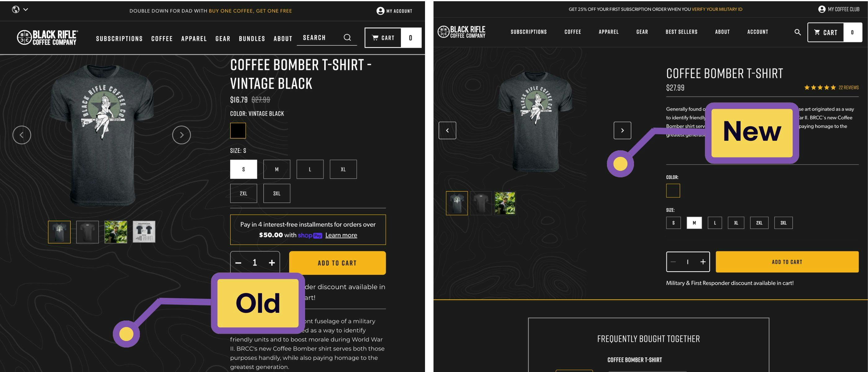The height and width of the screenshot is (372, 868).
Task: Expand the region dropdown chevron beside the globe
Action: [26, 9]
